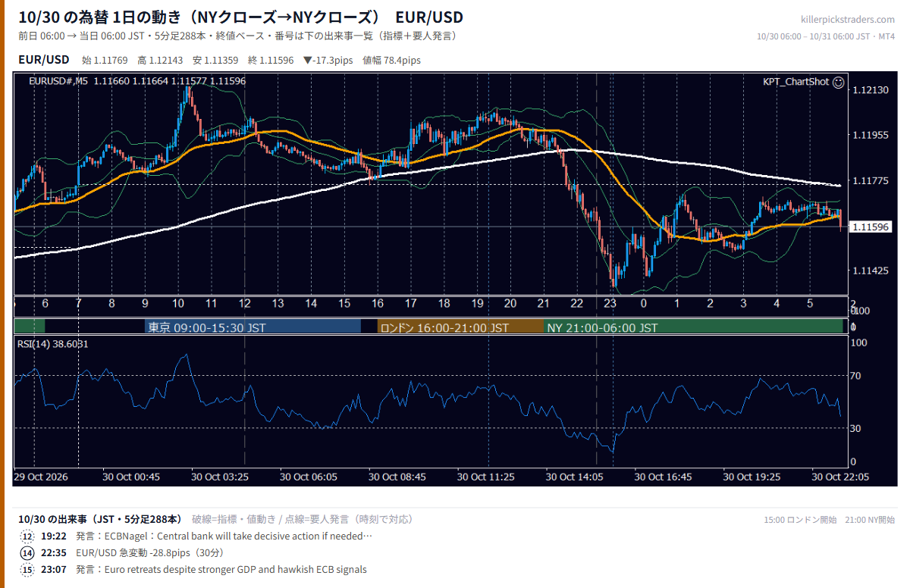Select the ロンドン 16:00-21:00 JST session bar
The image size is (910, 588).
click(460, 327)
